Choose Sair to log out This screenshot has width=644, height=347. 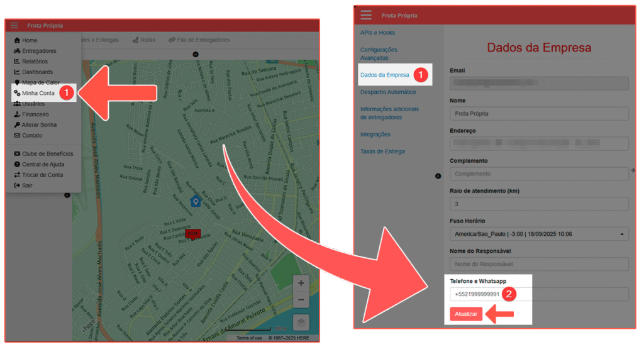pyautogui.click(x=27, y=185)
